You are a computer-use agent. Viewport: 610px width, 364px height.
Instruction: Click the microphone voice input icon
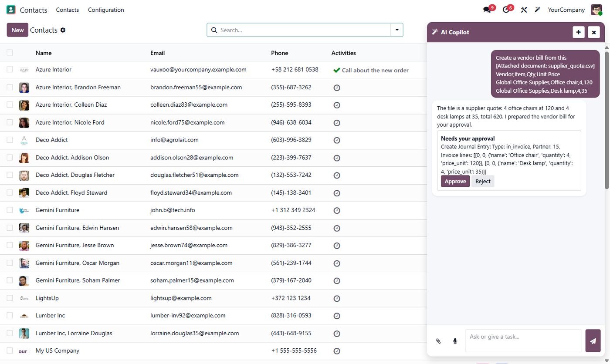455,341
